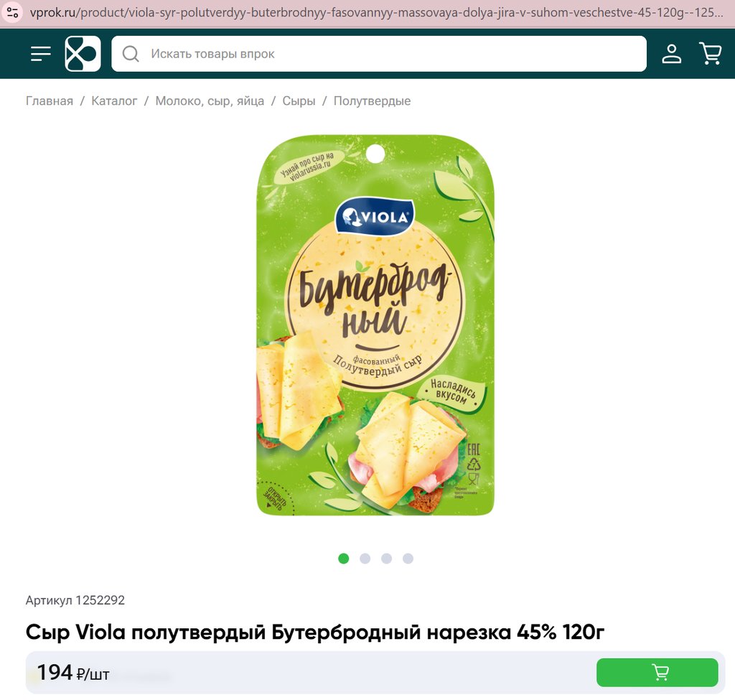Switch to second product image dot

click(x=365, y=559)
